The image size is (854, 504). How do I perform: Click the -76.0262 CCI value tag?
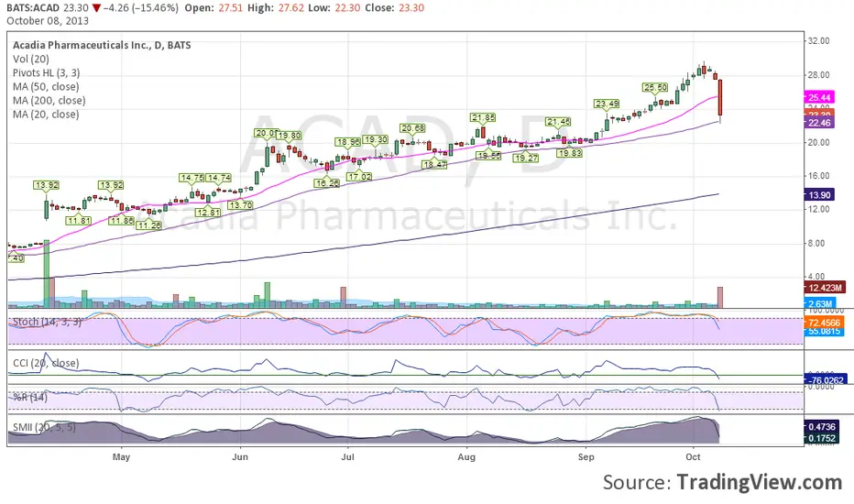tap(825, 379)
